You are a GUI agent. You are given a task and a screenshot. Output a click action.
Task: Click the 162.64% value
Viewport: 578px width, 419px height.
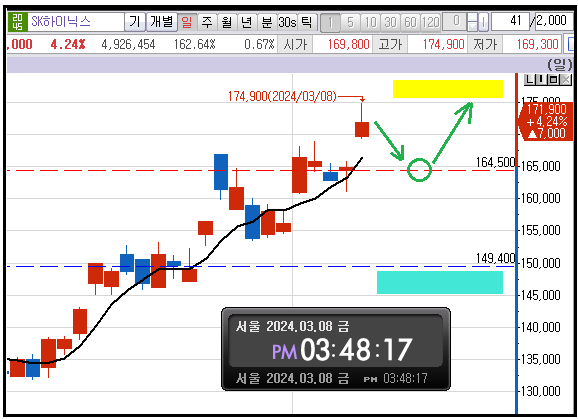coord(194,45)
